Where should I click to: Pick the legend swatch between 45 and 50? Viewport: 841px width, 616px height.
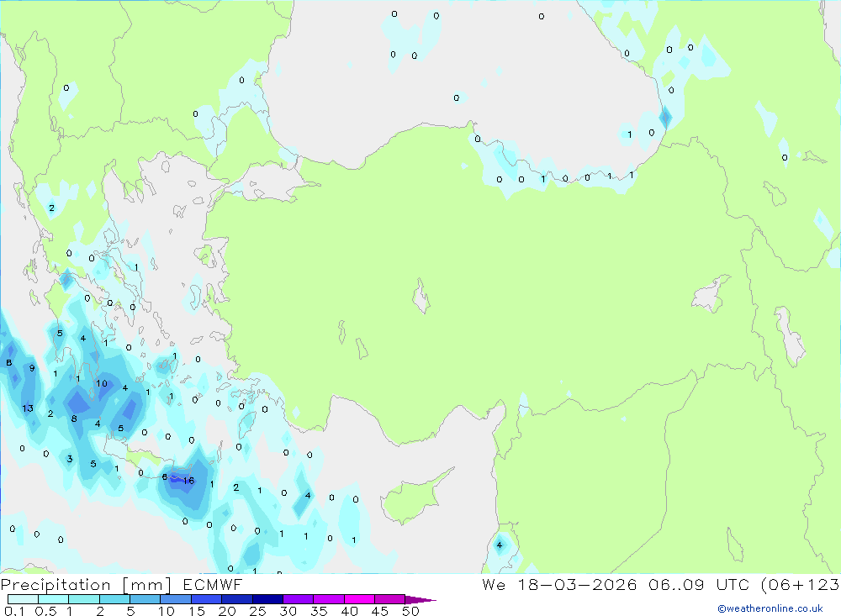pos(389,599)
